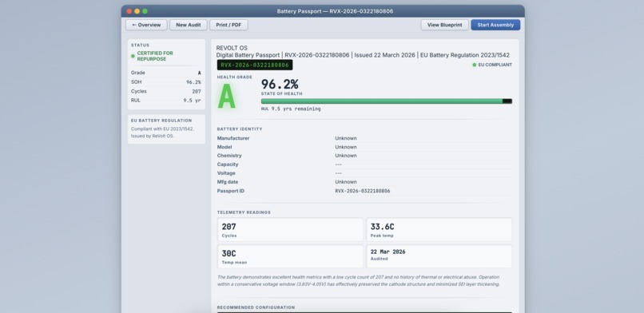The width and height of the screenshot is (644, 313).
Task: Click the 'EU COMPLIANT' label
Action: tap(495, 65)
